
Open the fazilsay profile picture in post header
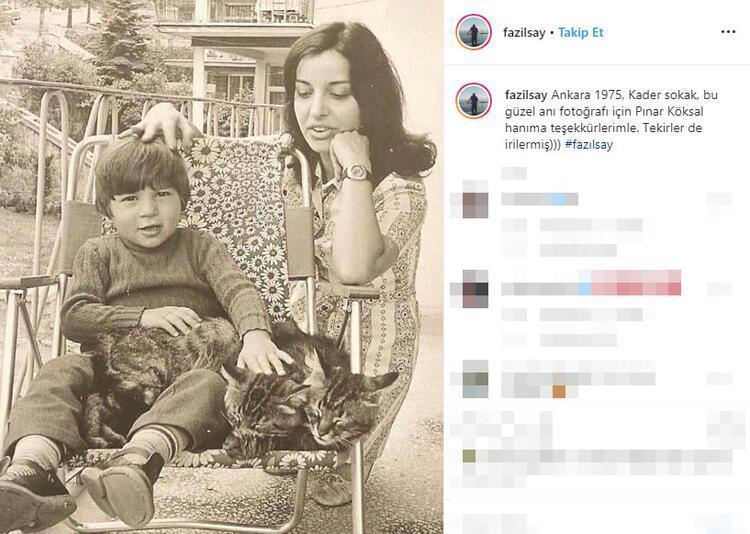[474, 33]
